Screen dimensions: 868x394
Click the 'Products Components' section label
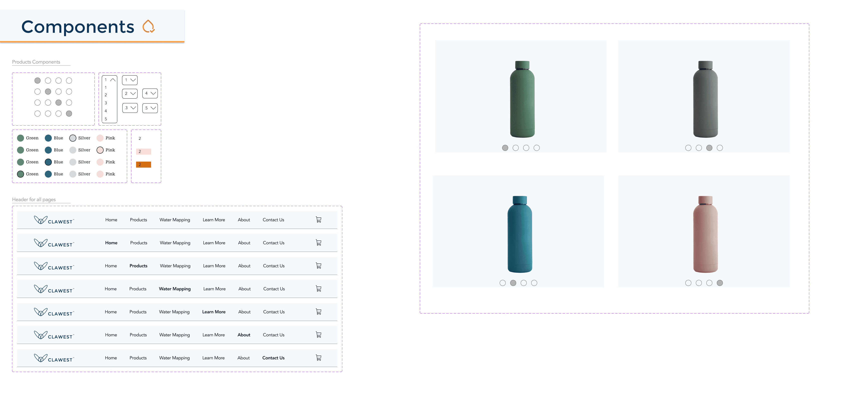tap(36, 62)
